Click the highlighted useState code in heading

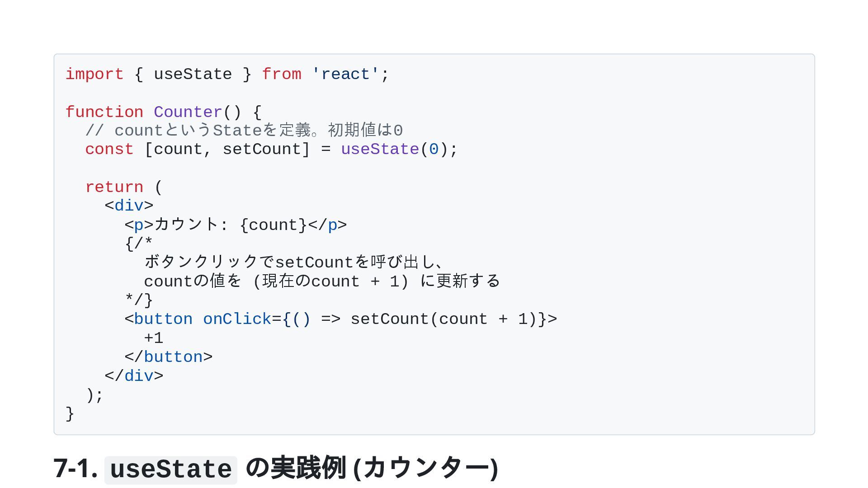pyautogui.click(x=171, y=469)
